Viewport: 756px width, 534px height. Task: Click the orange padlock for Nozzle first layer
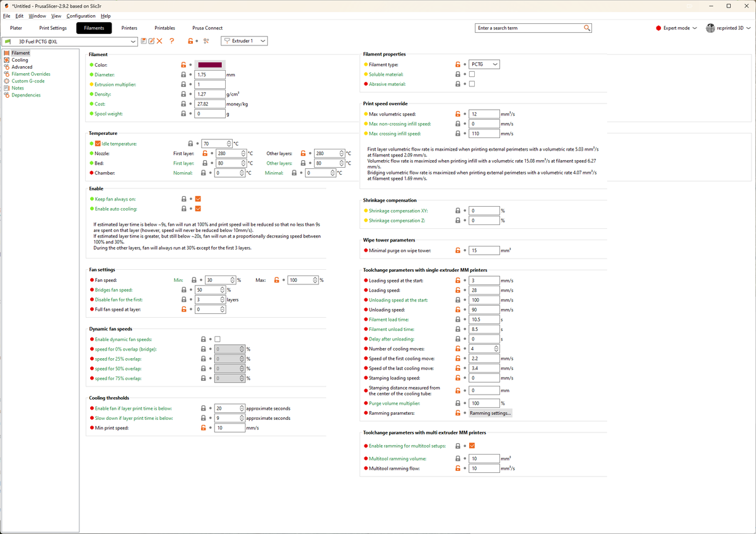[x=205, y=153]
